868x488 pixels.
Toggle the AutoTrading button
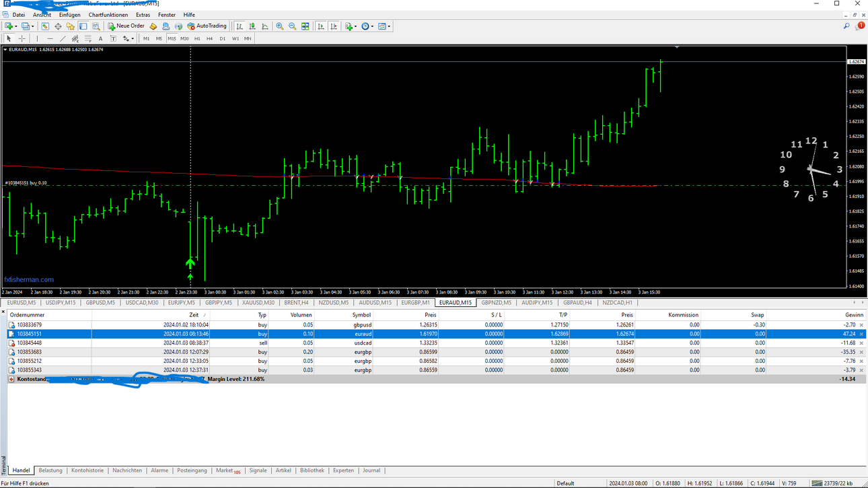click(207, 26)
